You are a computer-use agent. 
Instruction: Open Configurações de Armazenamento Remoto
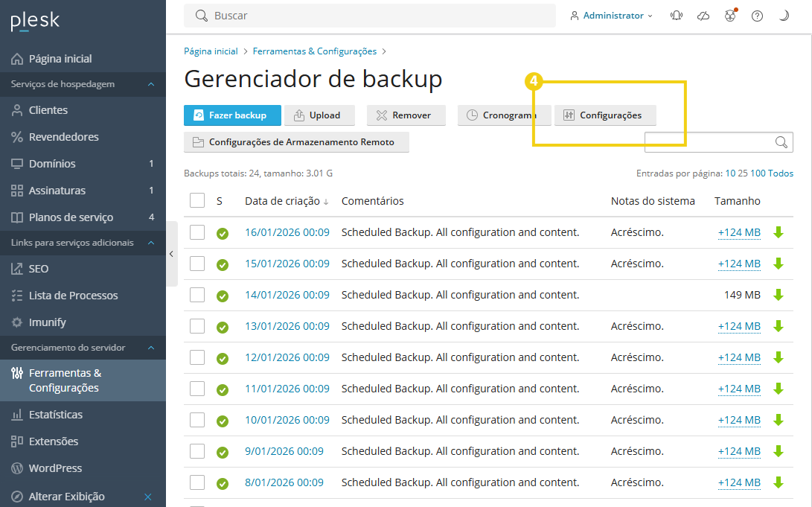point(296,142)
